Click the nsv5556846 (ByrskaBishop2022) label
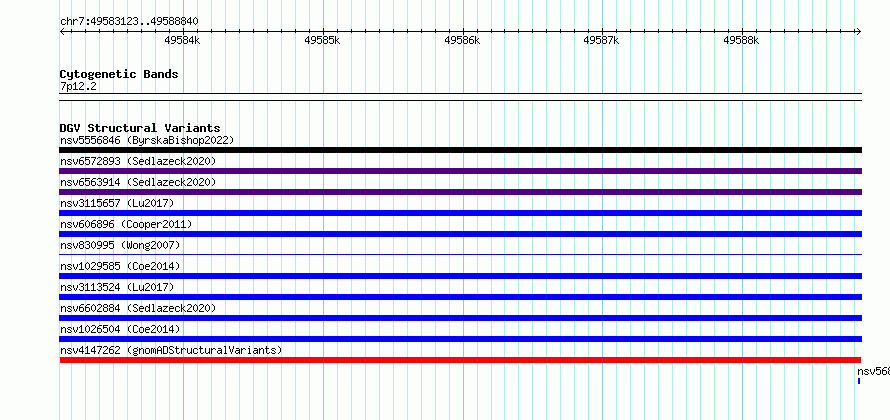 [147, 140]
